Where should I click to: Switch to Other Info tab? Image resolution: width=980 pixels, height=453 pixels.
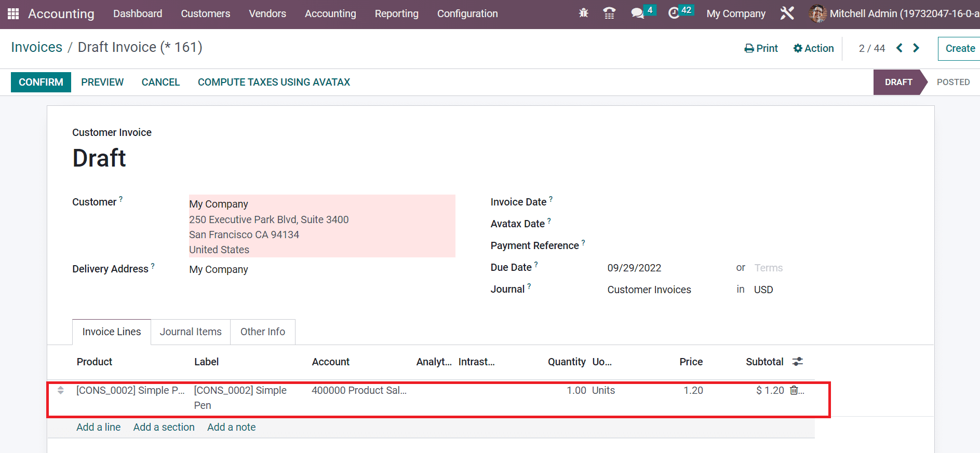tap(263, 332)
